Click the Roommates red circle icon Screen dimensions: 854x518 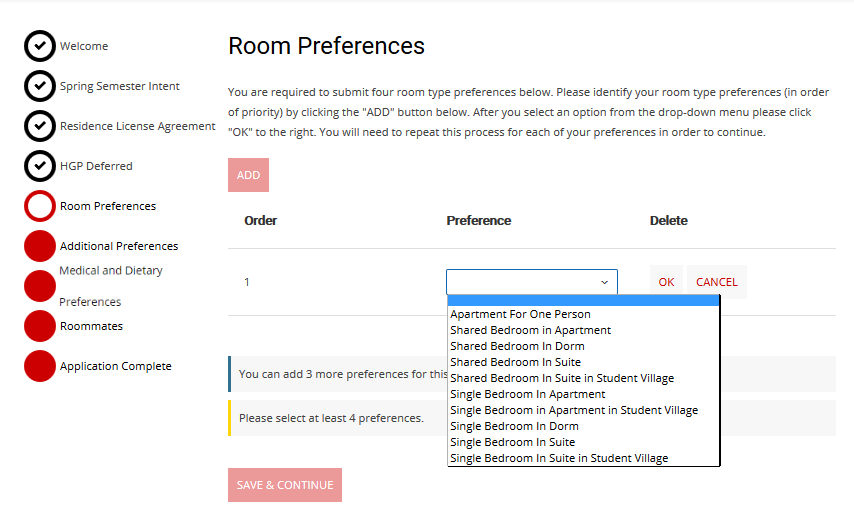point(39,326)
